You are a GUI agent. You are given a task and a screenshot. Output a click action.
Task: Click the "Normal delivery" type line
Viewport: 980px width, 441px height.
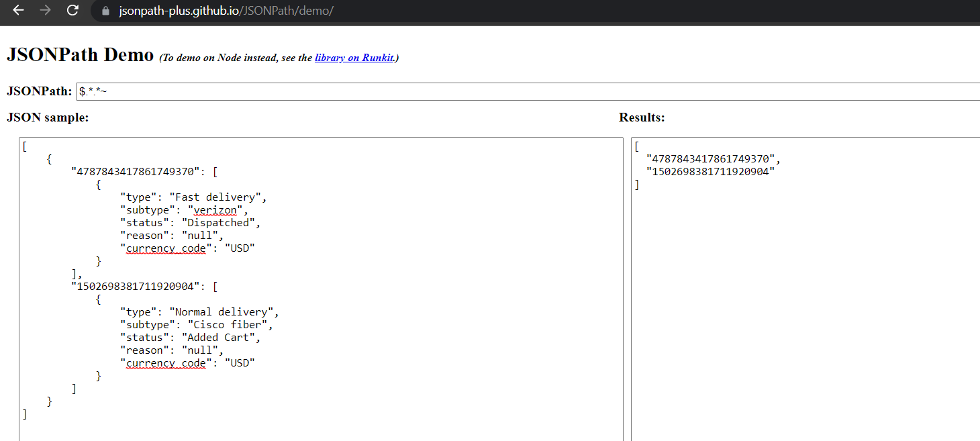[x=199, y=312]
